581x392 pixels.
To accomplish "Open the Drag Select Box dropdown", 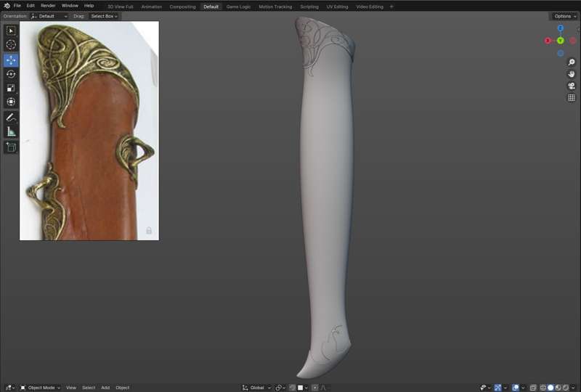I will click(x=104, y=16).
